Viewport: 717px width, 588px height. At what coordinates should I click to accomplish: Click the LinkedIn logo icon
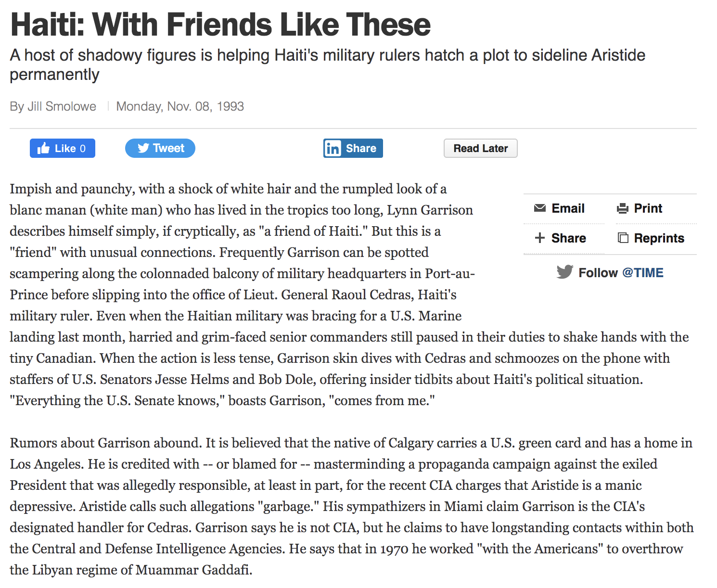[333, 148]
